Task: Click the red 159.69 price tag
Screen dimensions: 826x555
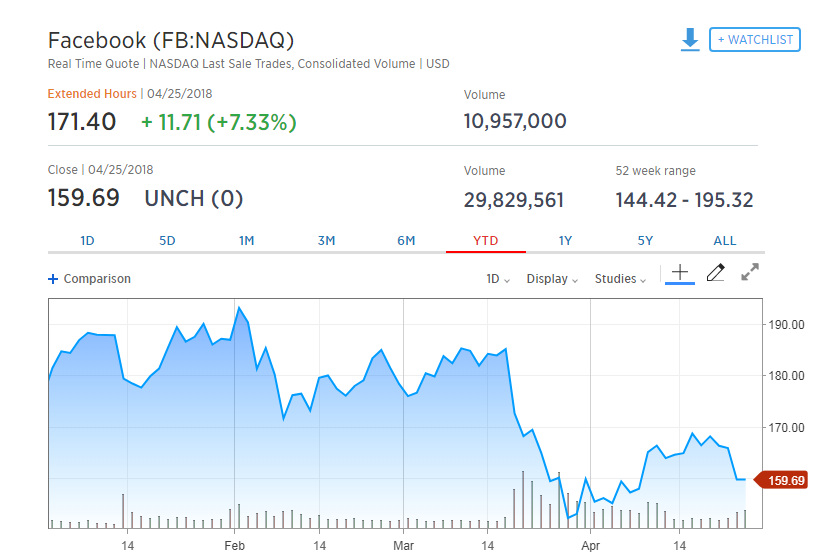Action: (x=780, y=480)
